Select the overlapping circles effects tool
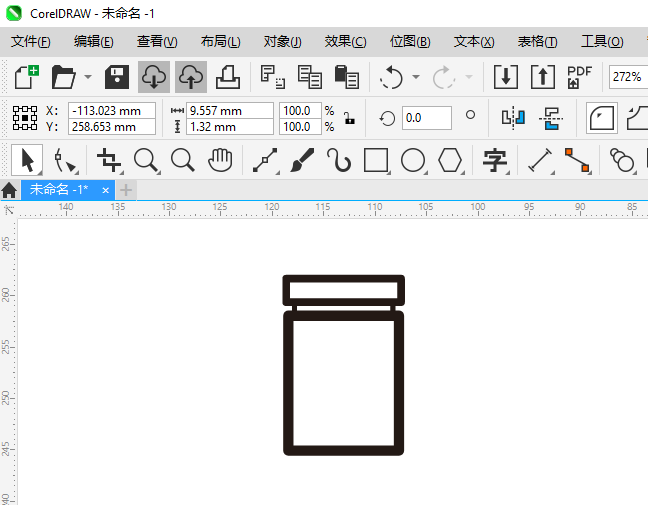Screen dimensions: 648x505 622,160
